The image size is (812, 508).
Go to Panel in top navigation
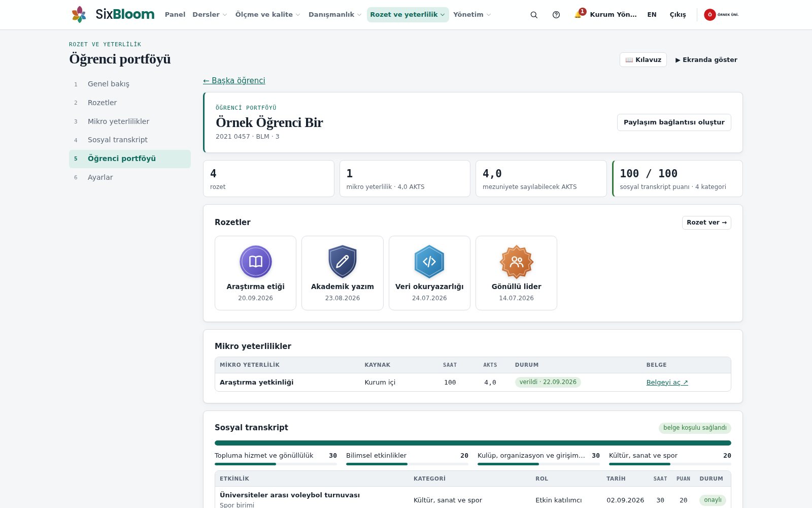[175, 15]
